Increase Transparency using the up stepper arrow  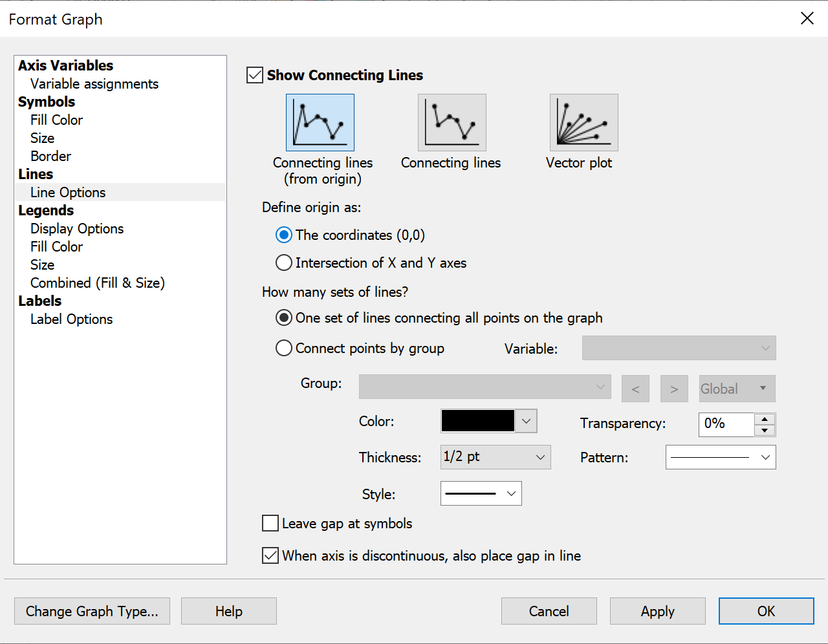pos(765,420)
